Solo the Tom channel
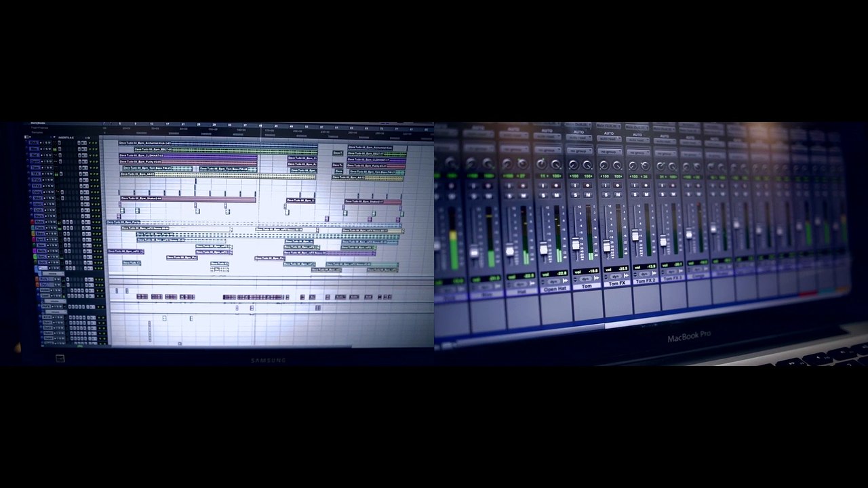The height and width of the screenshot is (488, 868). [x=576, y=195]
